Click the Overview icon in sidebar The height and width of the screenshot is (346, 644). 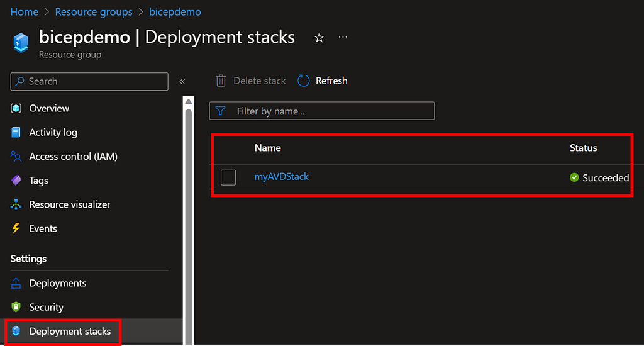pos(16,108)
